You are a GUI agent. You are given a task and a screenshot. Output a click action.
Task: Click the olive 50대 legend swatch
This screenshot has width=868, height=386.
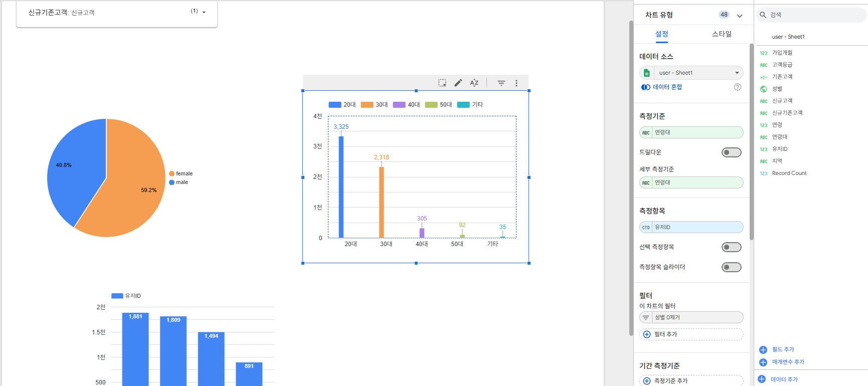click(x=431, y=105)
